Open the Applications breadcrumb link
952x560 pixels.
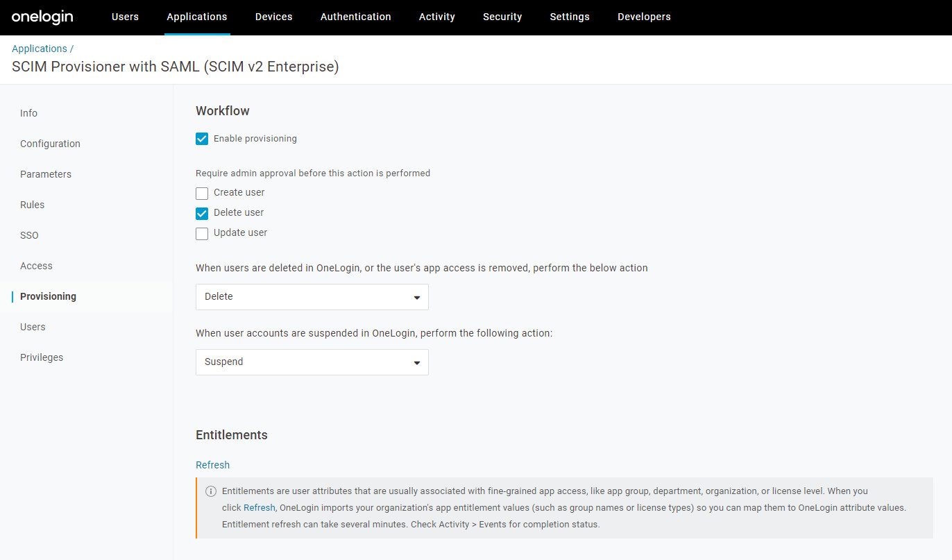pos(39,49)
